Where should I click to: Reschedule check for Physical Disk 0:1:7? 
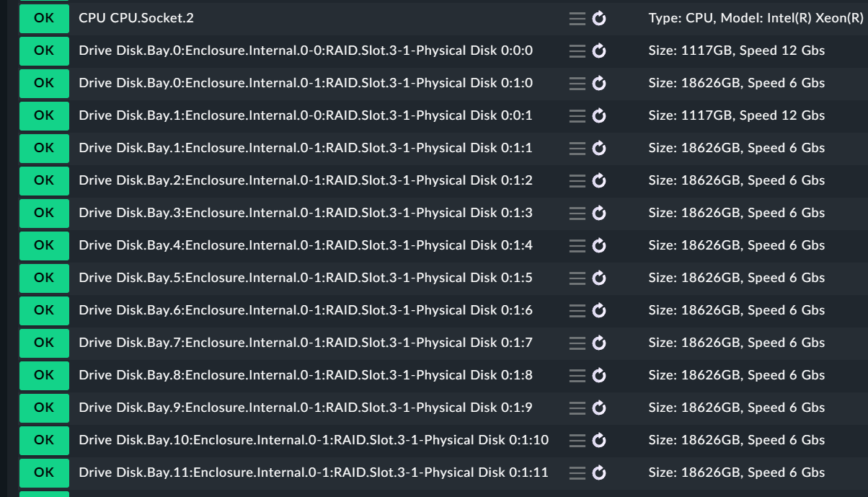599,343
